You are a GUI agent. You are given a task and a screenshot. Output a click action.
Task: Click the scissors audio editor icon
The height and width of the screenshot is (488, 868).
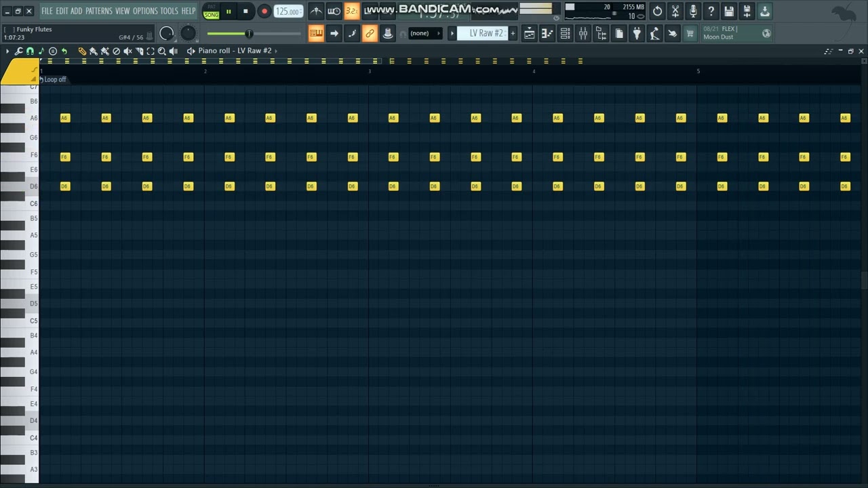pos(675,11)
